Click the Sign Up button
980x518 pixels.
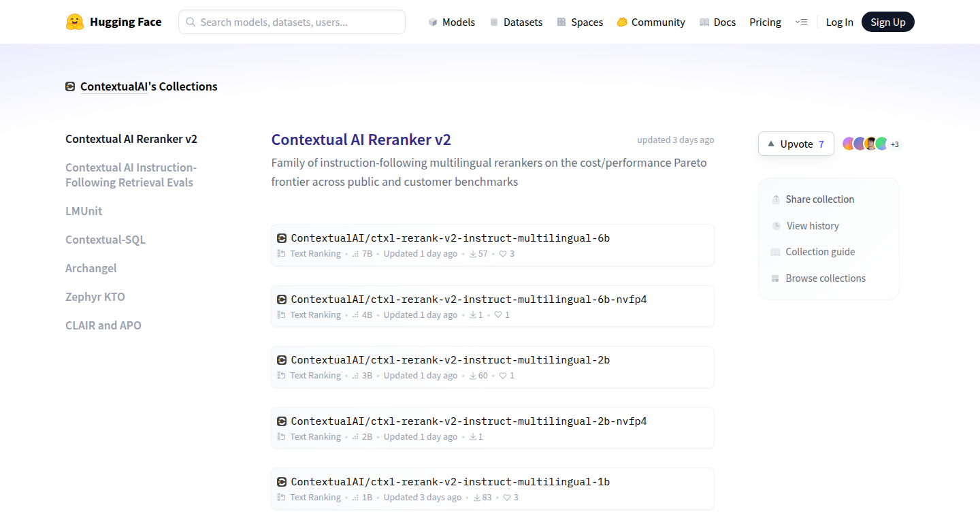pos(888,22)
